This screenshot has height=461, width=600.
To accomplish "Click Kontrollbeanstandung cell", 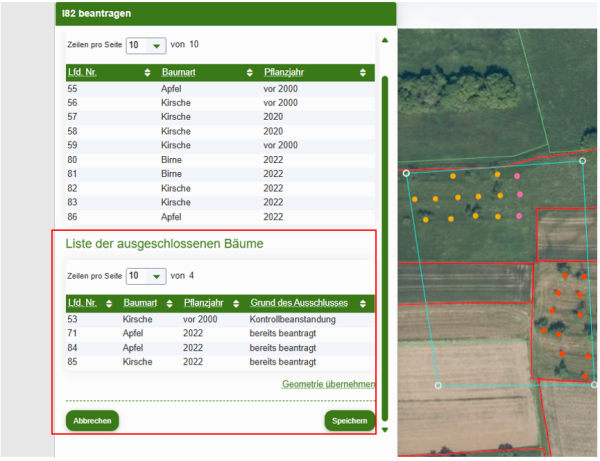I will coord(292,319).
